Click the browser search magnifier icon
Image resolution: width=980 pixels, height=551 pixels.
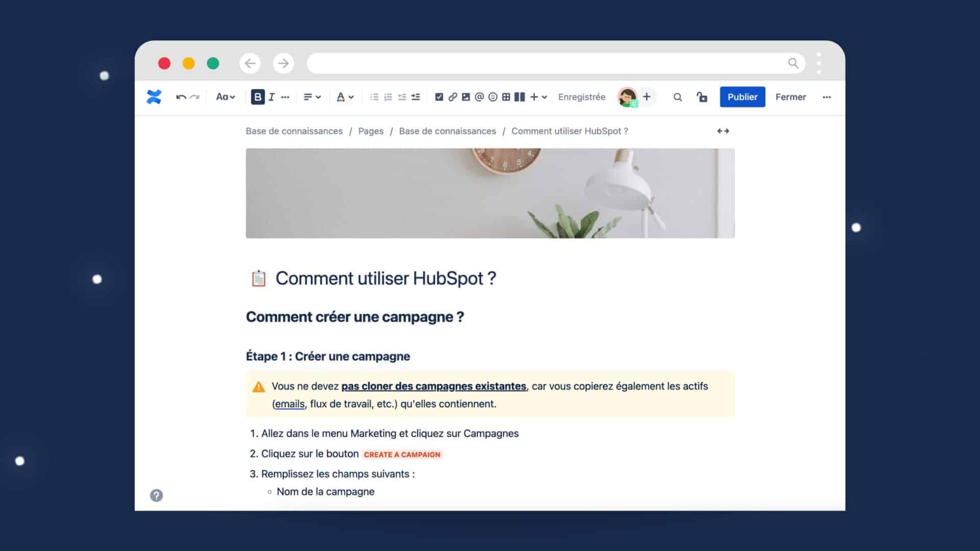pos(793,63)
